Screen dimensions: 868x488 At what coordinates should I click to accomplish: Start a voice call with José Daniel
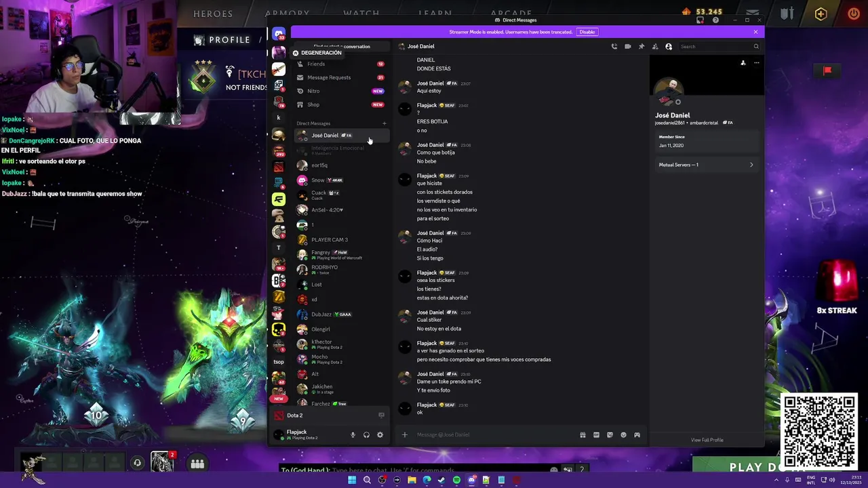pos(614,47)
